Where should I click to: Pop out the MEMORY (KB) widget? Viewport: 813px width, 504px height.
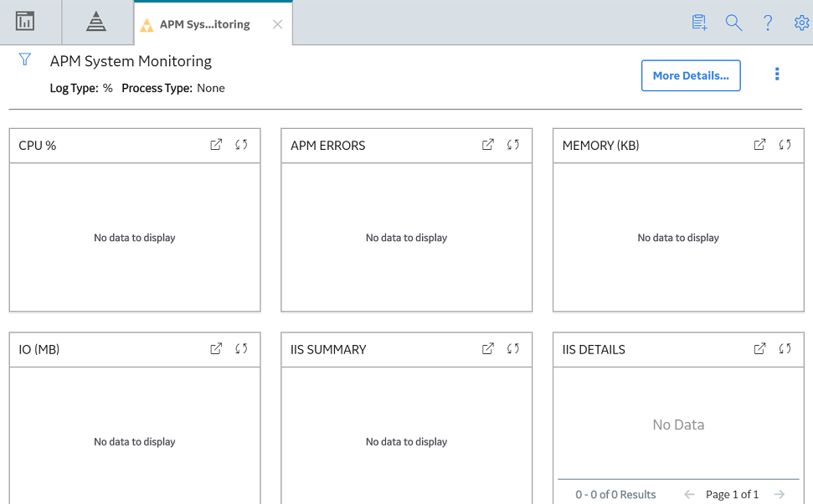(x=759, y=145)
